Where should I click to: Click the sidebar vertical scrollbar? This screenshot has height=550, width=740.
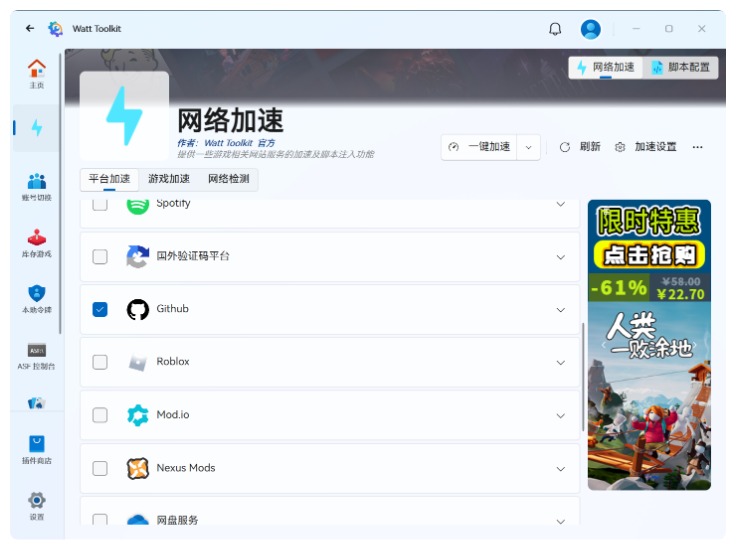coord(60,194)
